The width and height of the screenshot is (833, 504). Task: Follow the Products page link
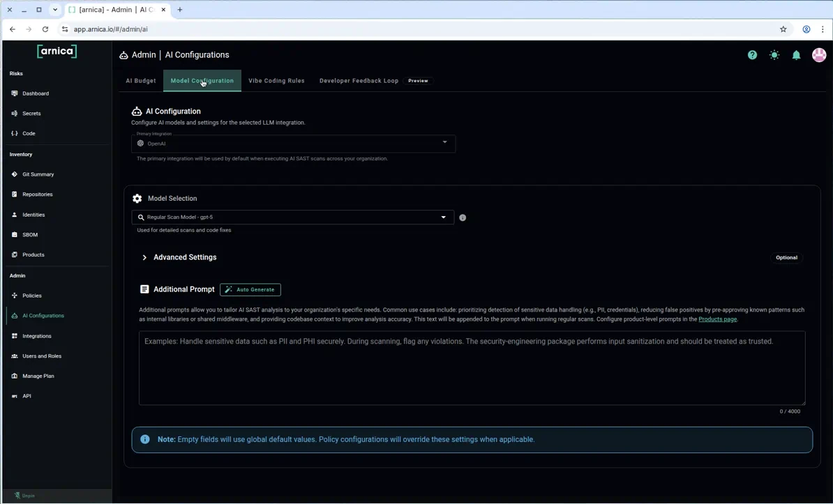click(x=717, y=319)
